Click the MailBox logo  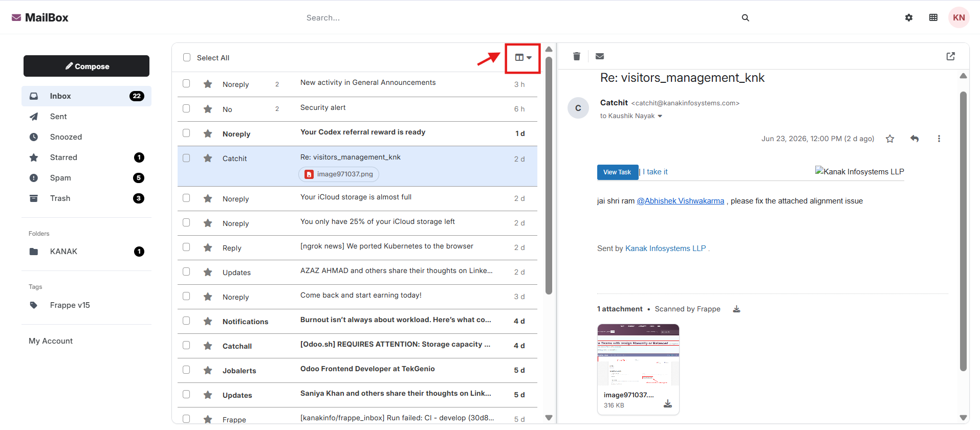click(x=40, y=17)
